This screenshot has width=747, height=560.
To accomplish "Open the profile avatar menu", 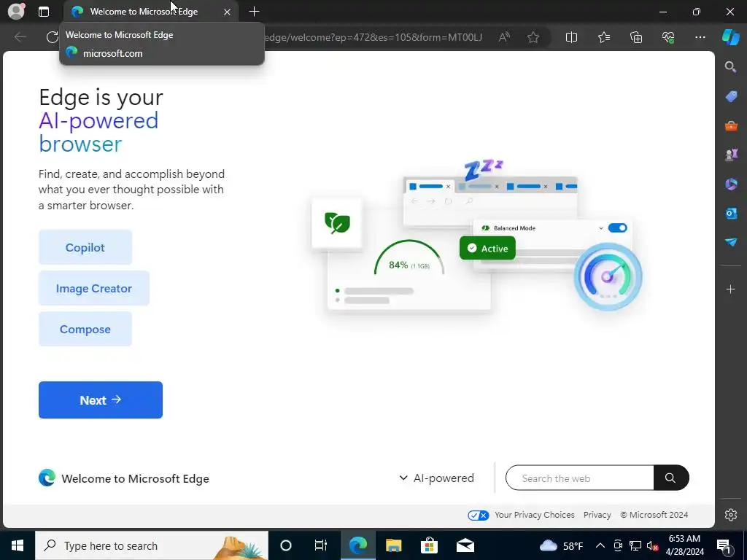I will 16,11.
